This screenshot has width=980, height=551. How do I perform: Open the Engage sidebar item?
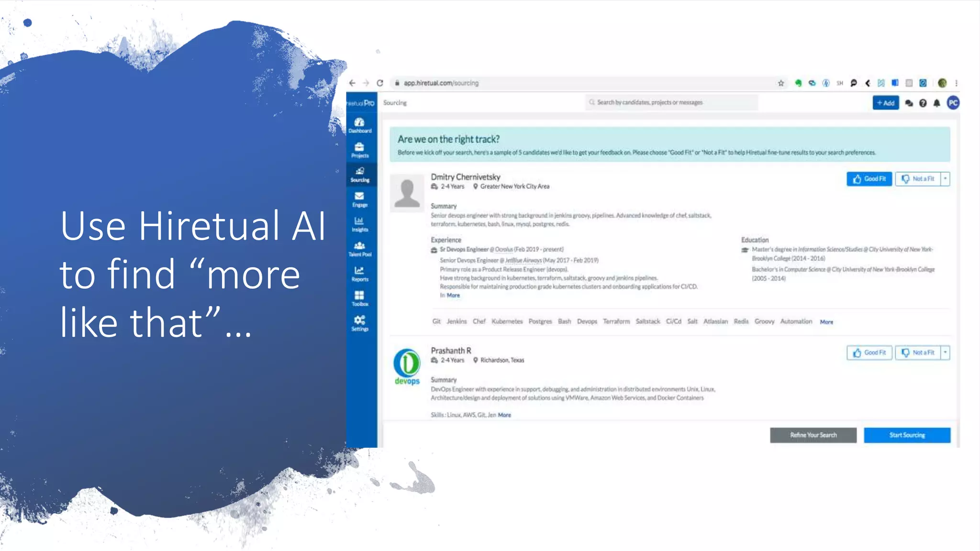click(360, 200)
